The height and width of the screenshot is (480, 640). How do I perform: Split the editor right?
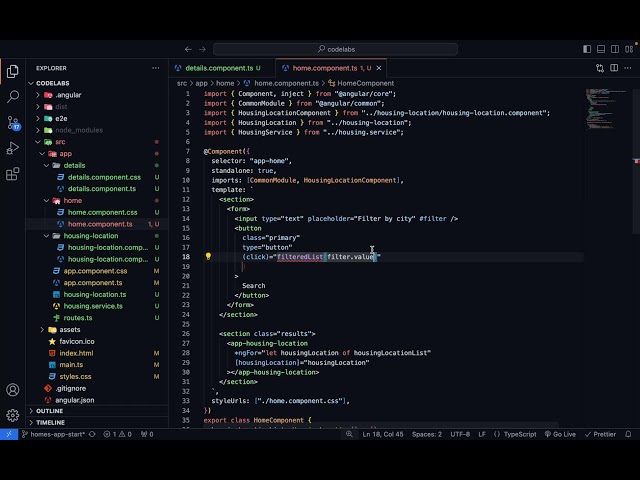click(x=614, y=68)
